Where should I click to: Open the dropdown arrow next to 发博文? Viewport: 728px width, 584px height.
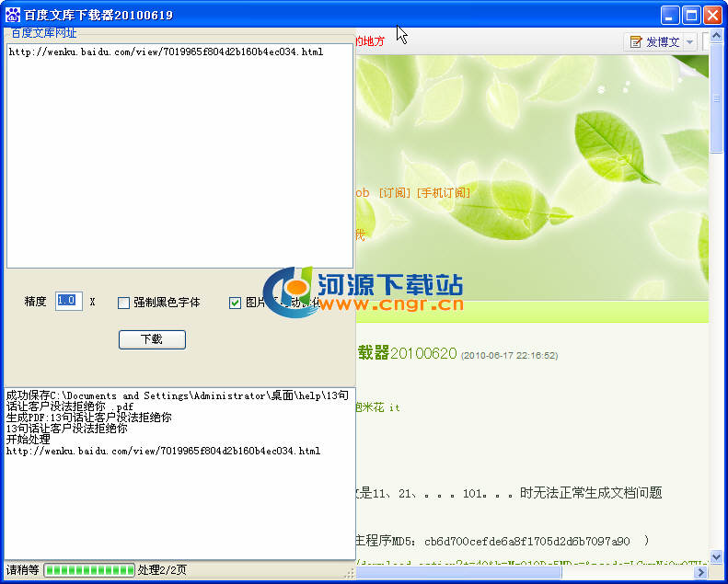(x=690, y=42)
